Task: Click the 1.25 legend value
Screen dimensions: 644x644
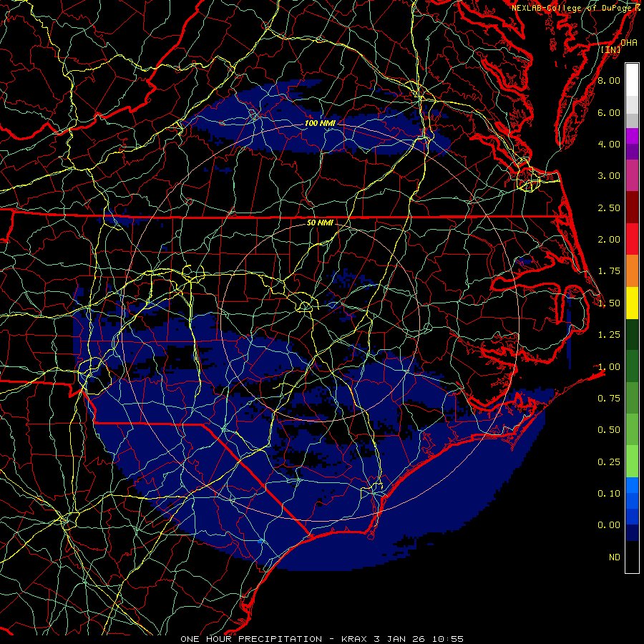Action: point(609,335)
